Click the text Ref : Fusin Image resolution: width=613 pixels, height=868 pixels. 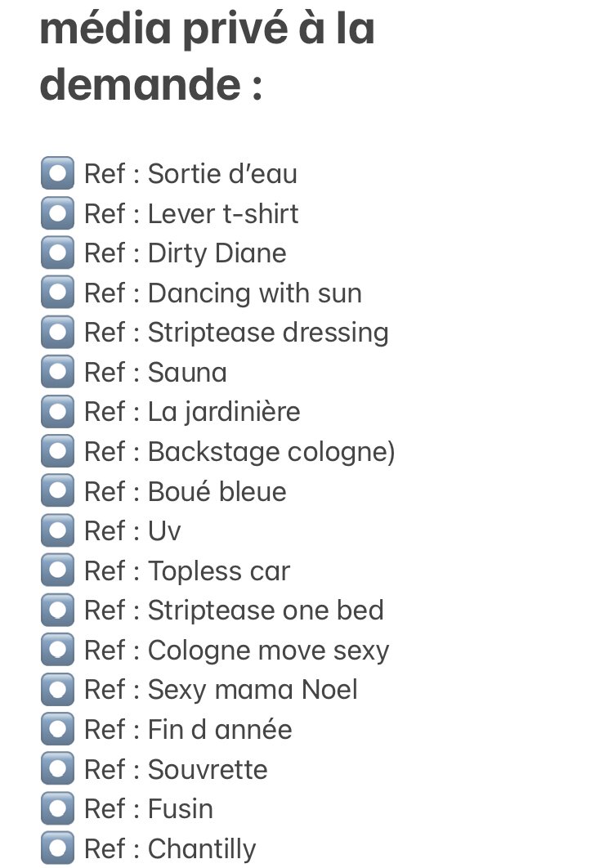pos(149,809)
